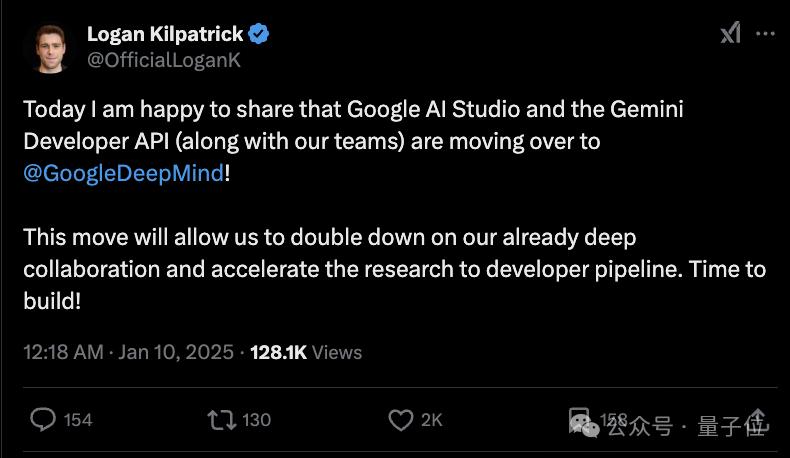View the 128.1K Views analytics
This screenshot has width=790, height=458.
[x=305, y=352]
